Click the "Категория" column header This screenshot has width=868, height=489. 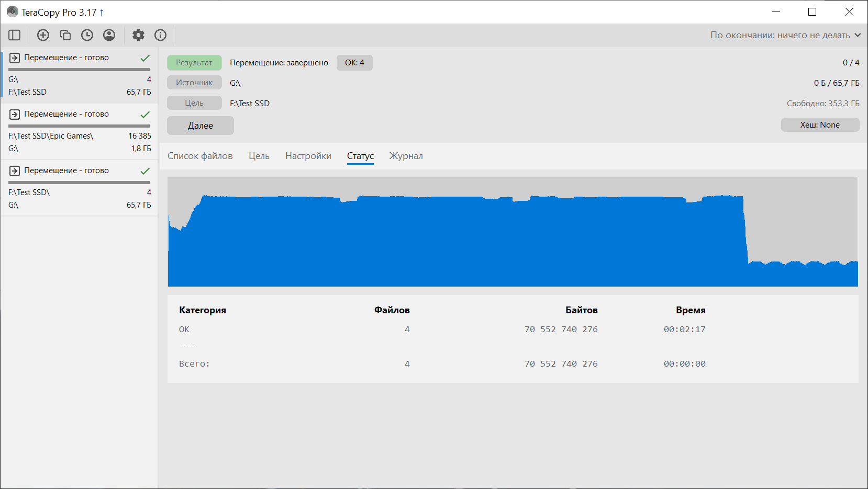pyautogui.click(x=203, y=310)
